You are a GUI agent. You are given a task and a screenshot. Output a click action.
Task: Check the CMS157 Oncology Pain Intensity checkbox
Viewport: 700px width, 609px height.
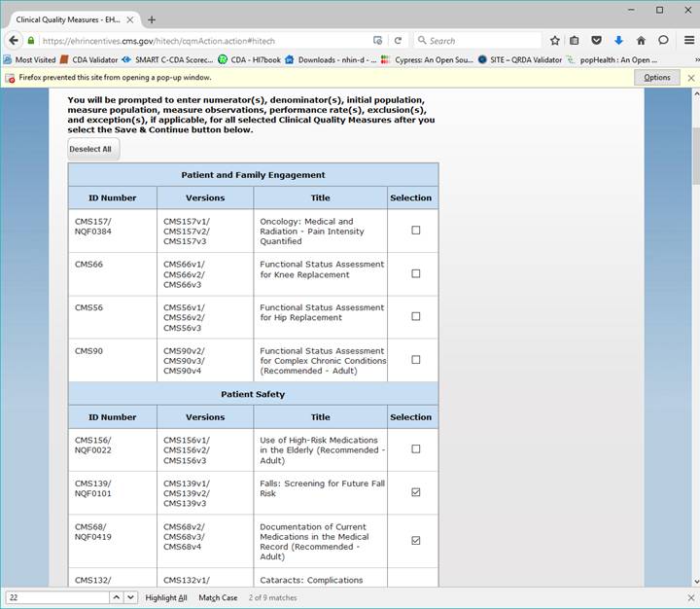(x=416, y=231)
